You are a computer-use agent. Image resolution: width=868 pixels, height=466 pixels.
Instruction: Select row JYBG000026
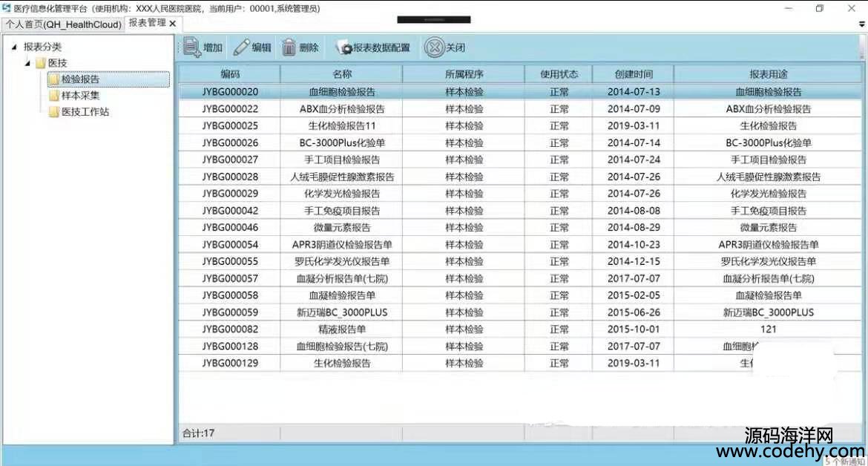[x=520, y=142]
